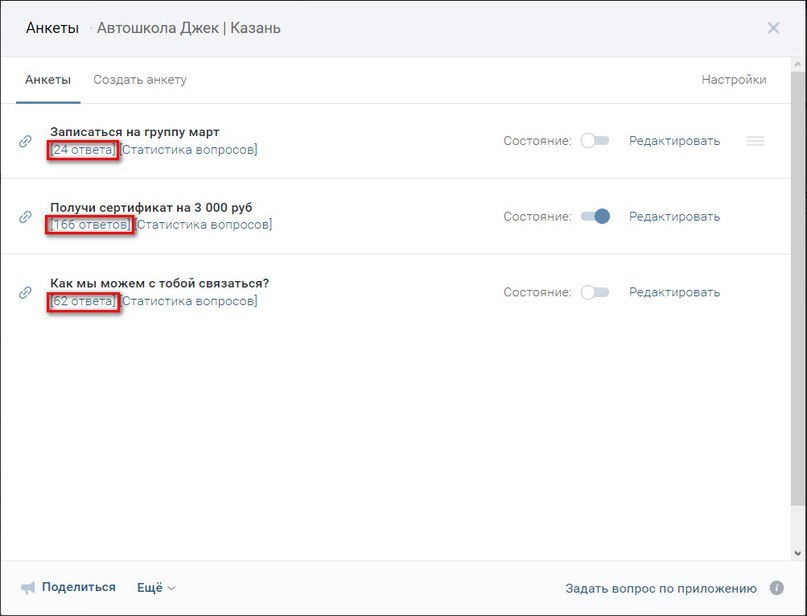Turn on 'Как мы можем с тобой связаться?' toggle
The width and height of the screenshot is (807, 616).
595,292
